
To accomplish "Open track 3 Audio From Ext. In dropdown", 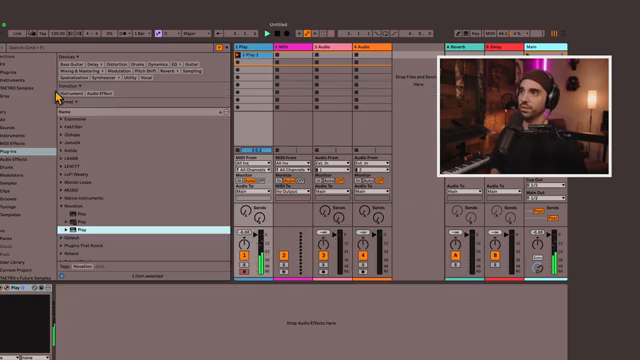I will coord(332,163).
